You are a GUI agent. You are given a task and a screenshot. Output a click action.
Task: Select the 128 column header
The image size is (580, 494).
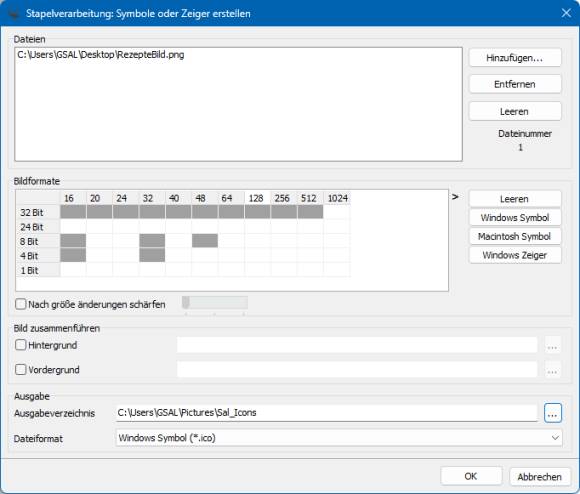tap(257, 198)
